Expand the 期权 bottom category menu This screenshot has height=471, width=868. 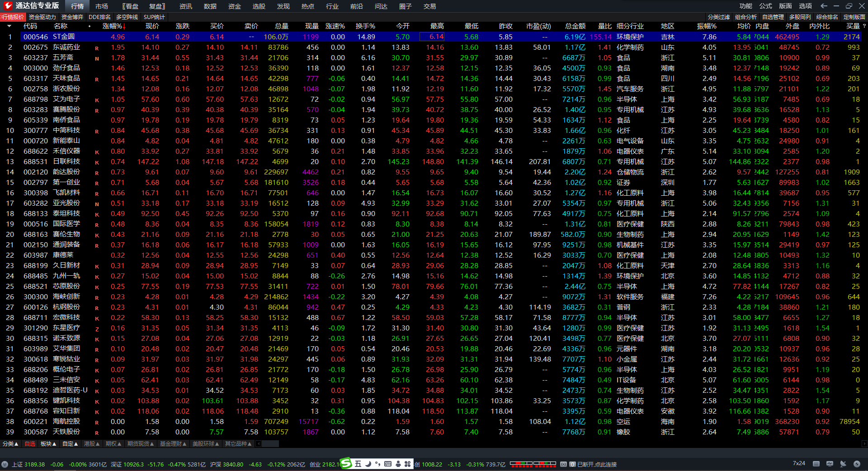pos(113,444)
